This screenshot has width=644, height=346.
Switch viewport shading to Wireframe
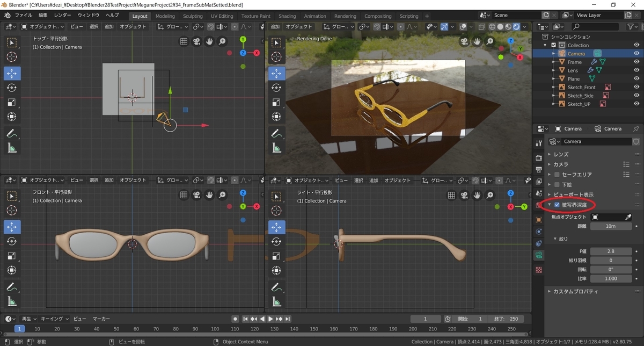pyautogui.click(x=492, y=26)
